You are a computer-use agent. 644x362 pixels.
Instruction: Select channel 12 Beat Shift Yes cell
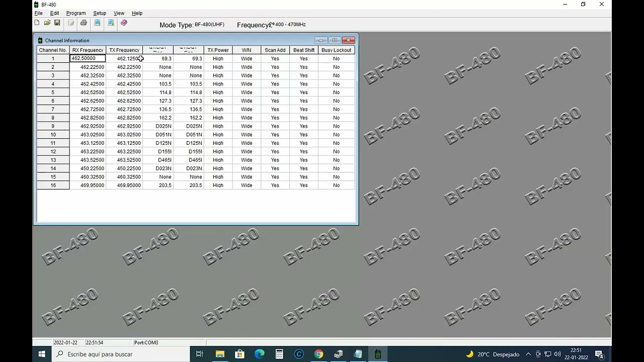click(x=304, y=151)
